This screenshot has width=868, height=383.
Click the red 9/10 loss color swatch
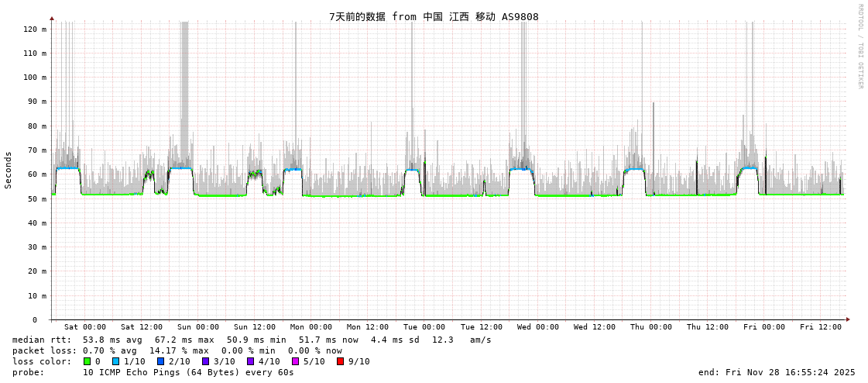340,361
